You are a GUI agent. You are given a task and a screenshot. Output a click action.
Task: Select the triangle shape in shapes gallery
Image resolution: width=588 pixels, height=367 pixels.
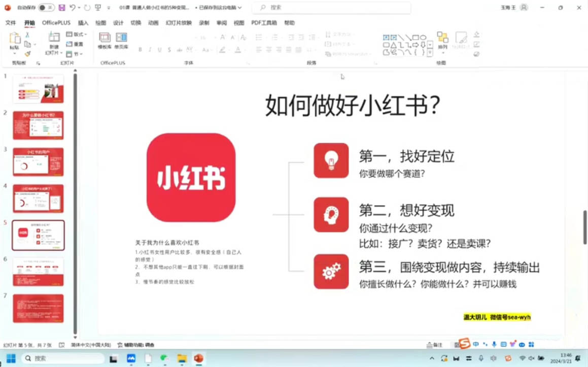tap(393, 45)
